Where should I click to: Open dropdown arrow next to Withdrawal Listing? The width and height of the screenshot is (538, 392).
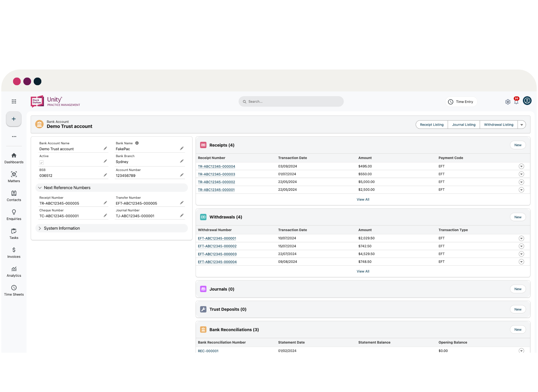click(x=522, y=125)
